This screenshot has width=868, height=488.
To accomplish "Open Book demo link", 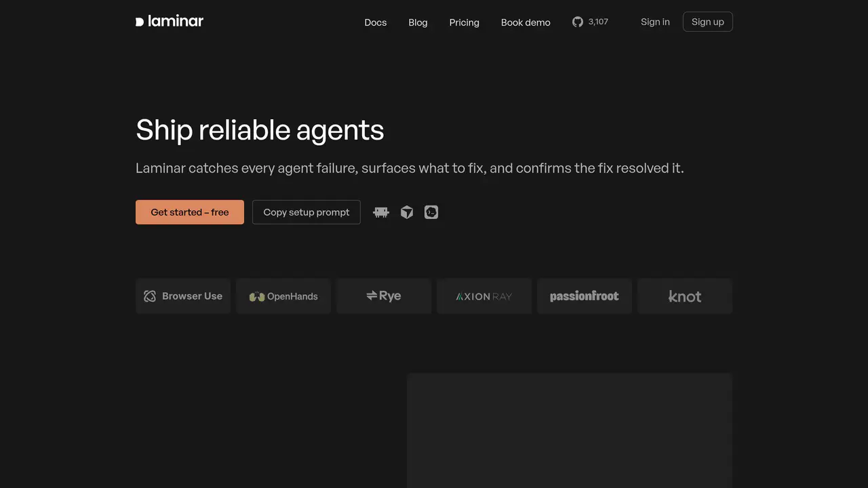I will (526, 22).
